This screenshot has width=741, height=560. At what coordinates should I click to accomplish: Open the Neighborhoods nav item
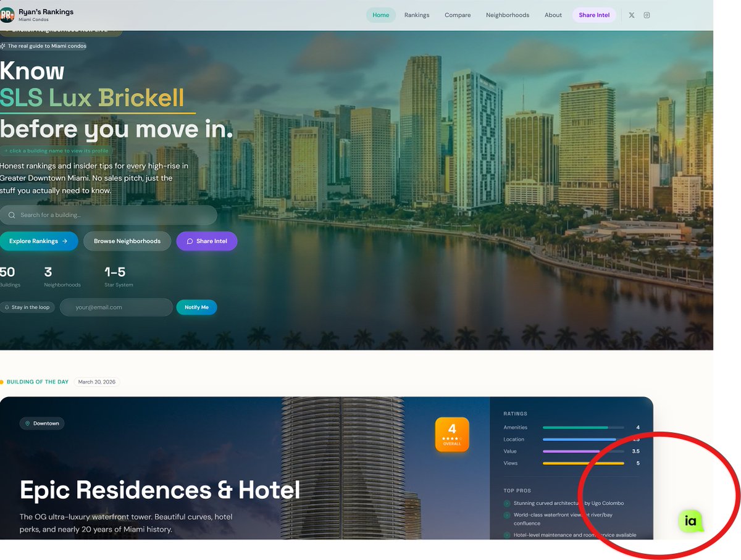[508, 15]
